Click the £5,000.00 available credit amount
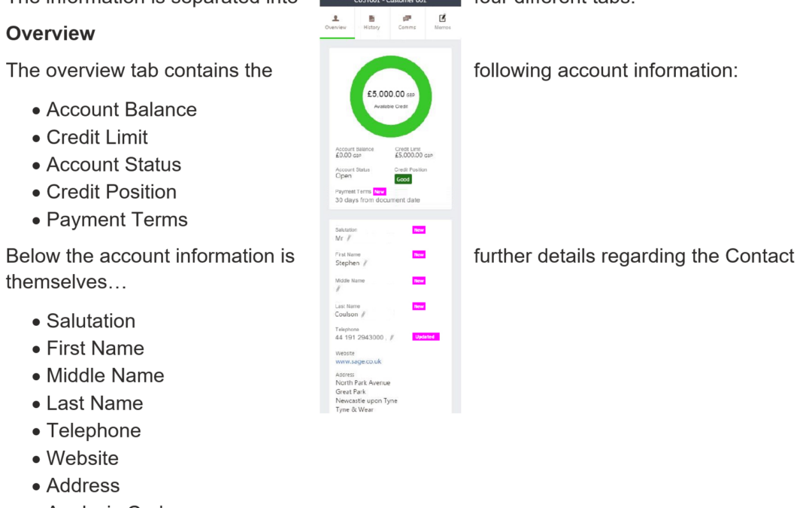This screenshot has width=812, height=508. 386,95
